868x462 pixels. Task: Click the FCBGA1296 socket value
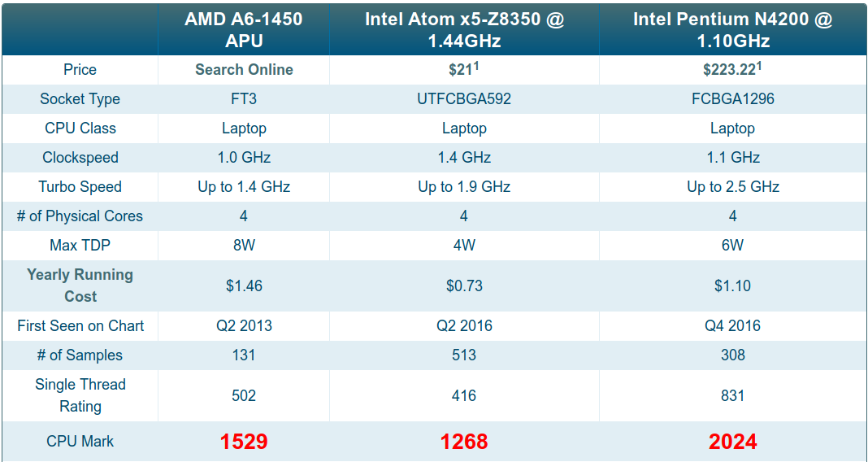click(x=732, y=99)
